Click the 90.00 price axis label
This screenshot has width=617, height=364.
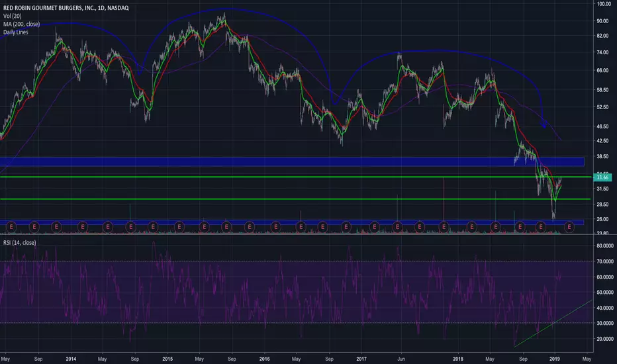[x=602, y=21]
